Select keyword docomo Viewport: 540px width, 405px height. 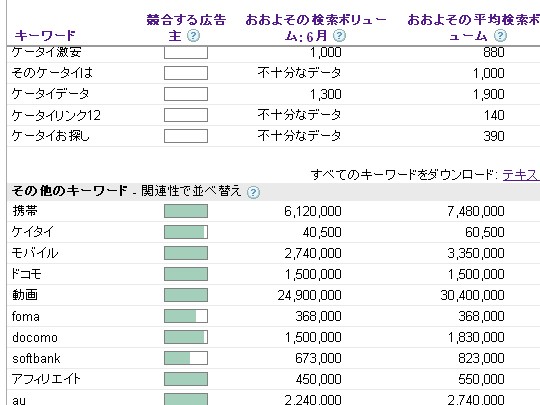click(x=35, y=337)
